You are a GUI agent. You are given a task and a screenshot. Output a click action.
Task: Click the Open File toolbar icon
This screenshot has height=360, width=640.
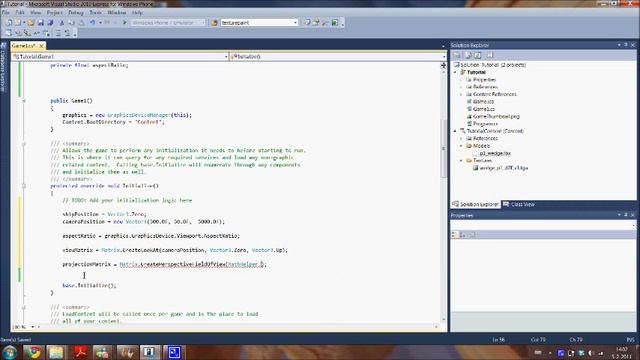(31, 23)
